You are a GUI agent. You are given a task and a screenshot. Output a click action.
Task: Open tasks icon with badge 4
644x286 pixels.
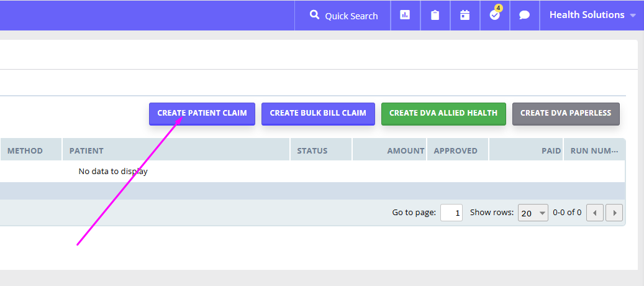point(495,15)
